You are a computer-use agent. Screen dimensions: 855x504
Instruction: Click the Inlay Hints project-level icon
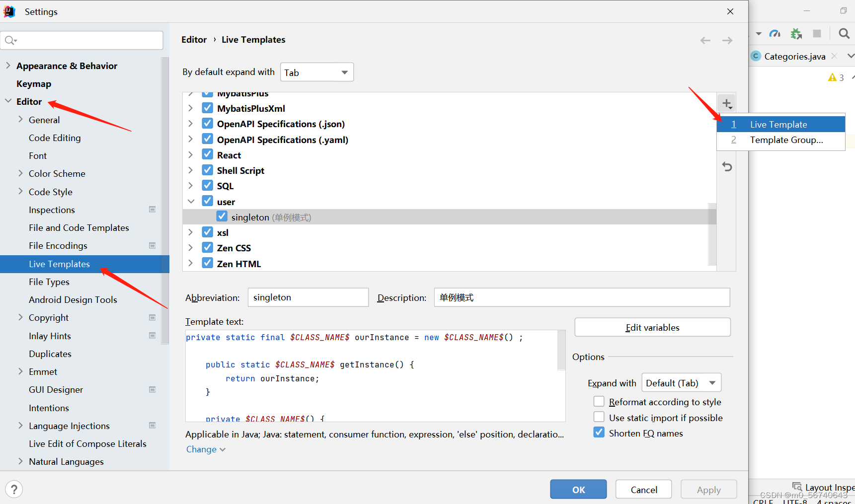[153, 336]
